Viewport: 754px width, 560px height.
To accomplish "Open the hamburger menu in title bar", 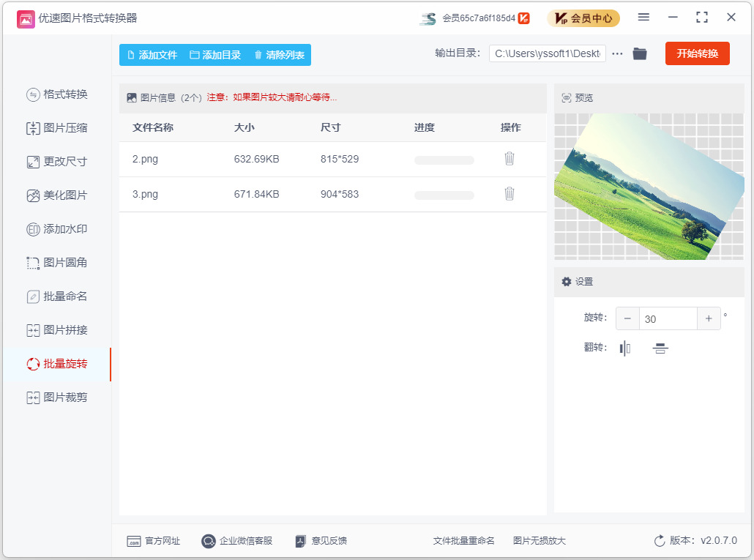I will (643, 18).
